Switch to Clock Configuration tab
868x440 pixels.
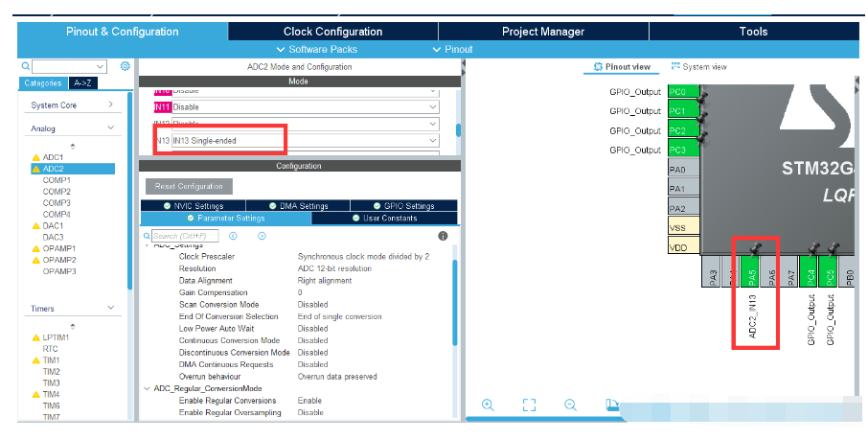[x=332, y=32]
